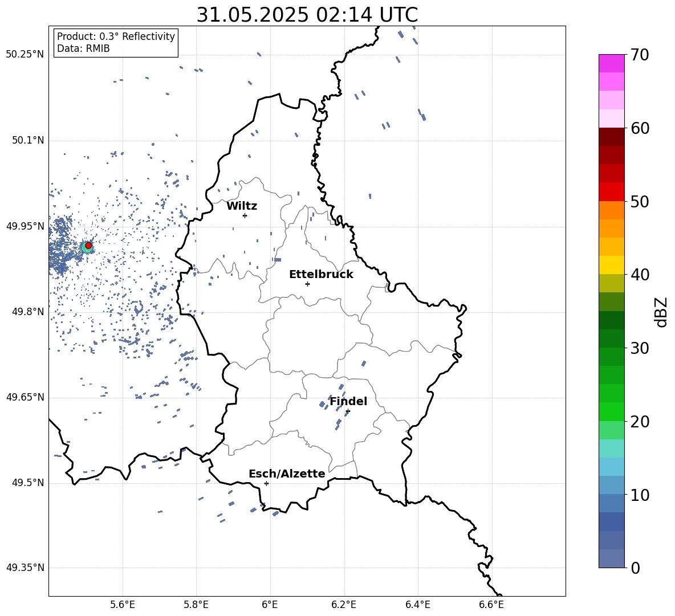
Task: Click the cross marker below Ettelbruck
Action: [307, 284]
